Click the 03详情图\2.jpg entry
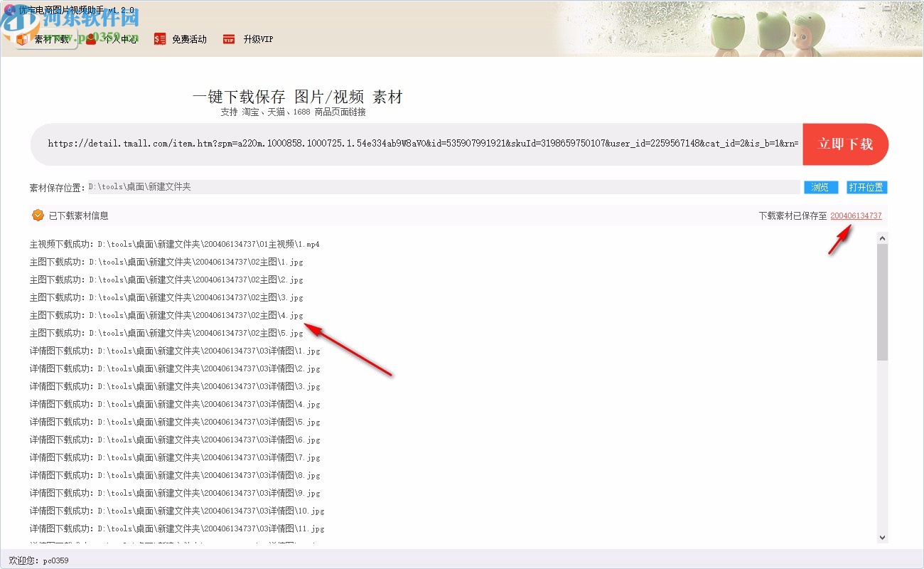The image size is (924, 569). (x=175, y=369)
